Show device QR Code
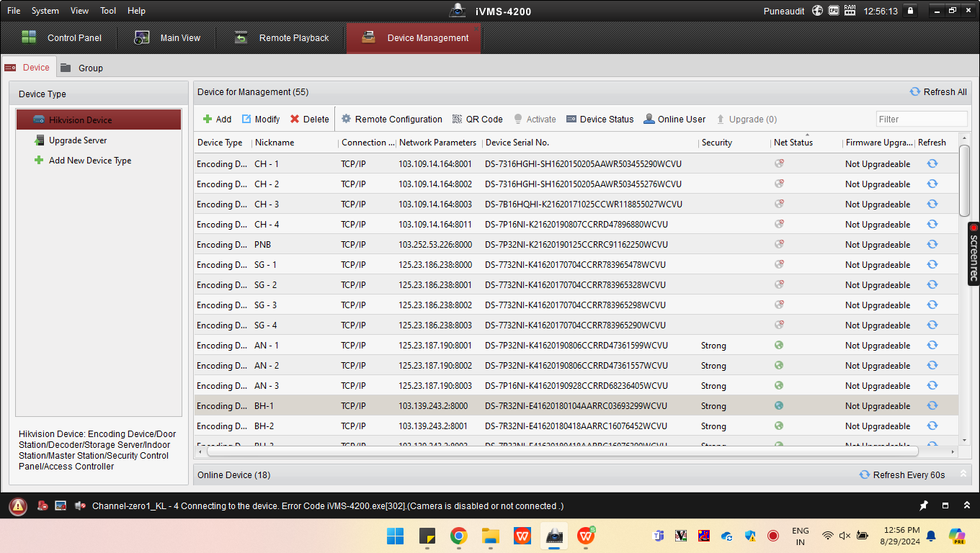The image size is (980, 553). pos(477,120)
